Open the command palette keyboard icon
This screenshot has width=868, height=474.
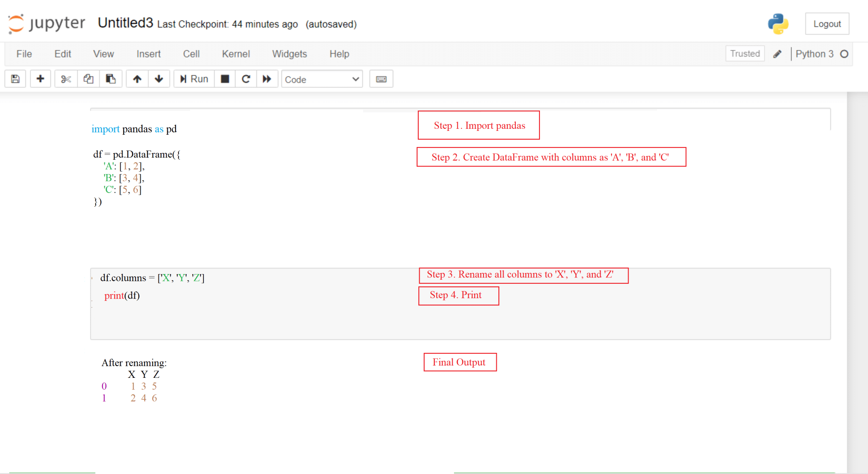381,79
